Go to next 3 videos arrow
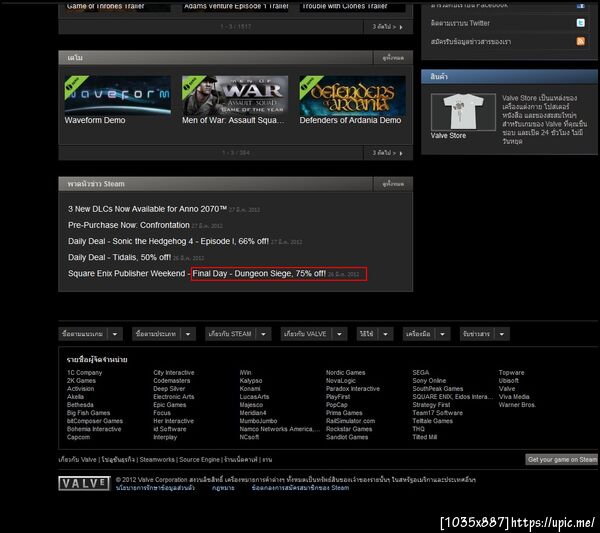 tap(388, 27)
